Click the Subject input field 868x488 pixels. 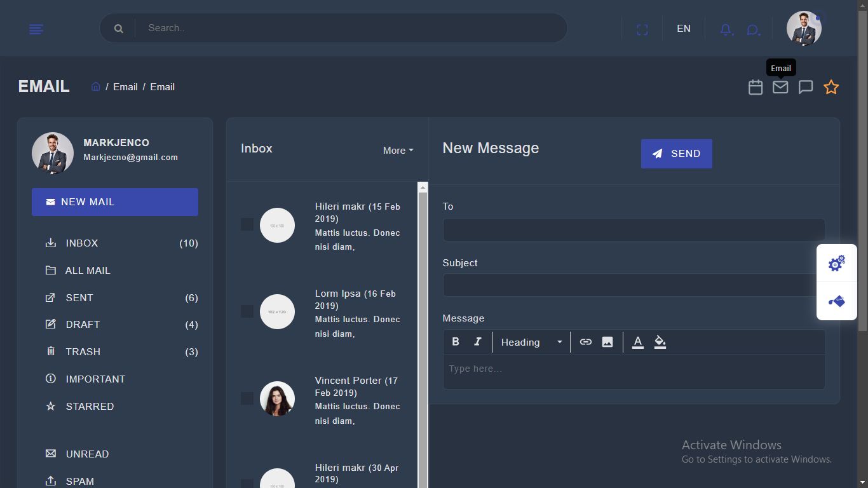coord(634,285)
